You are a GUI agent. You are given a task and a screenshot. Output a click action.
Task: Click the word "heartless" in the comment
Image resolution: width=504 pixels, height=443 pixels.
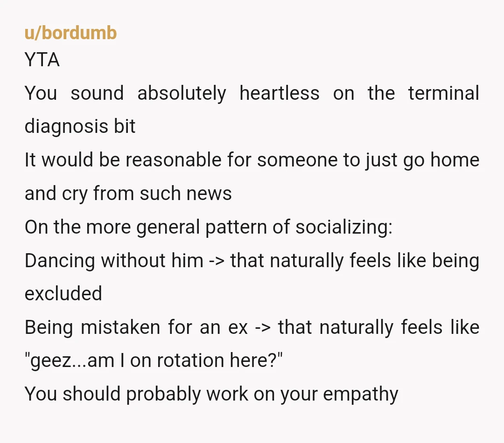click(280, 93)
